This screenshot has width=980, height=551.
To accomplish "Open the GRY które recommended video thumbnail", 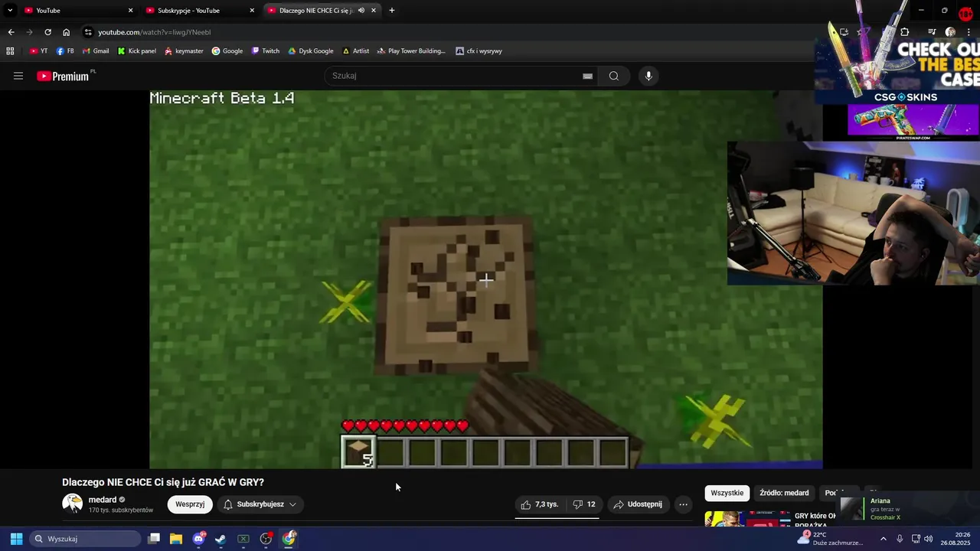I will pos(747,519).
